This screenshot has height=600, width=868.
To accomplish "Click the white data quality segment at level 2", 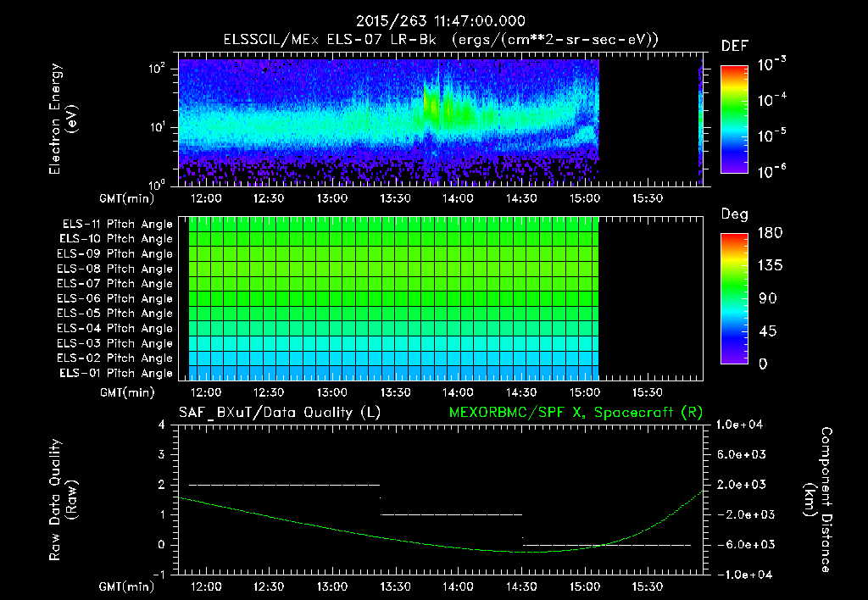I will 285,485.
